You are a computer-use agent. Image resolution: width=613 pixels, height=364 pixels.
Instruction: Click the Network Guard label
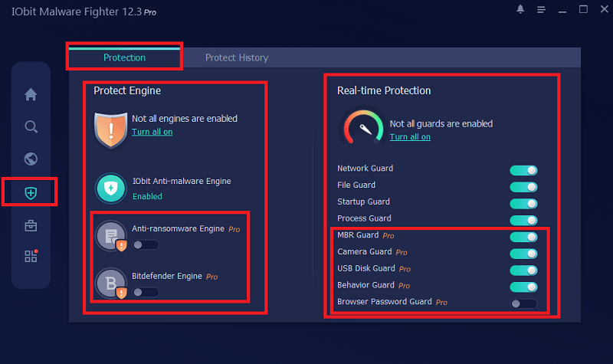click(366, 168)
